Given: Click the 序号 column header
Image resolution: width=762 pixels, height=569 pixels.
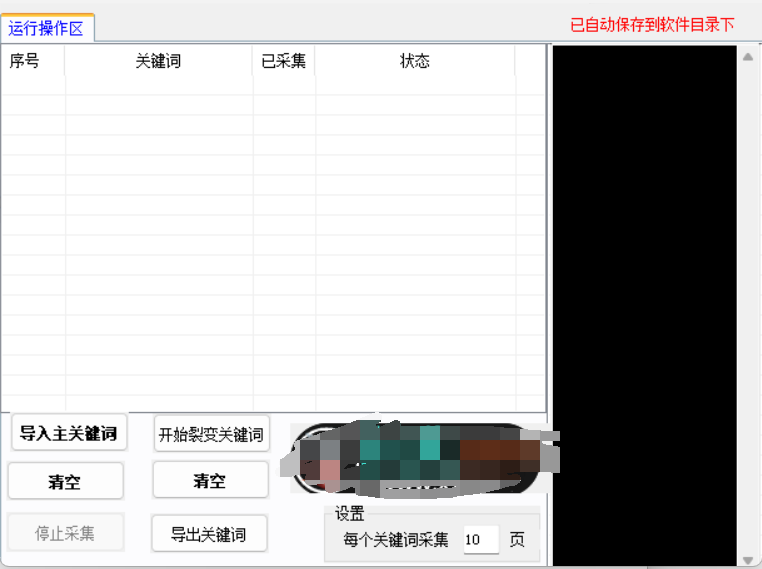Looking at the screenshot, I should click(25, 61).
